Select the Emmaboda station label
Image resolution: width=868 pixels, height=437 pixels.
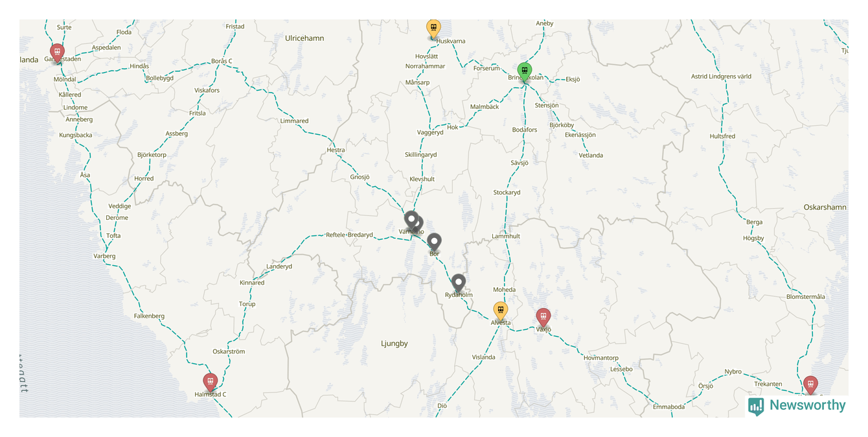668,407
